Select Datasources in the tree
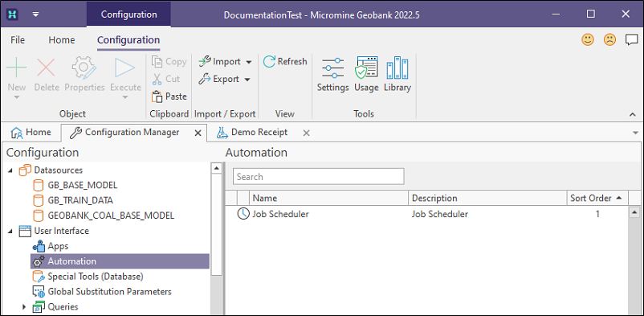 point(58,170)
